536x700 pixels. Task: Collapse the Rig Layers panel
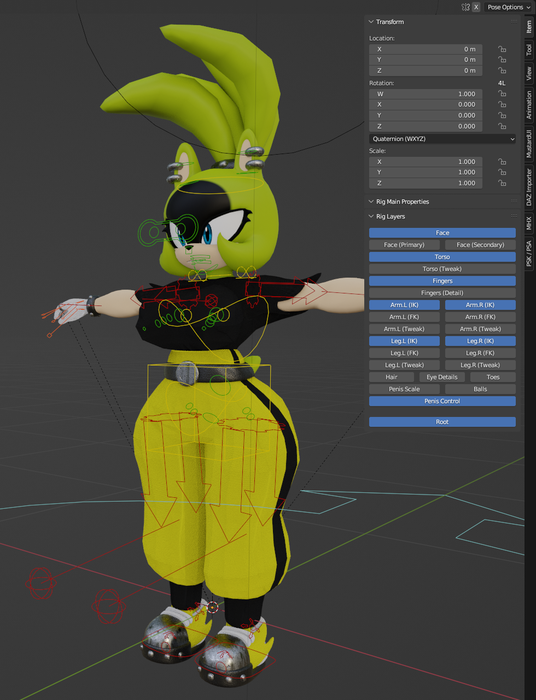pyautogui.click(x=371, y=216)
